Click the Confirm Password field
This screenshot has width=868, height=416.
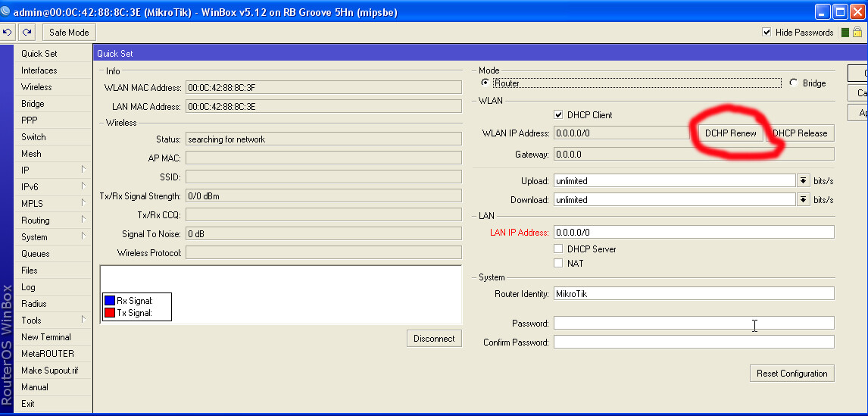pos(694,342)
